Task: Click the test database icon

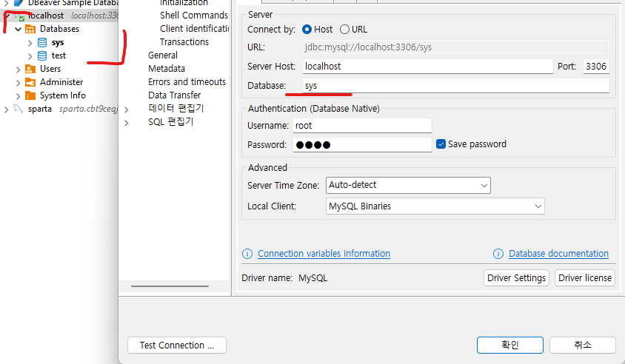Action: point(42,55)
